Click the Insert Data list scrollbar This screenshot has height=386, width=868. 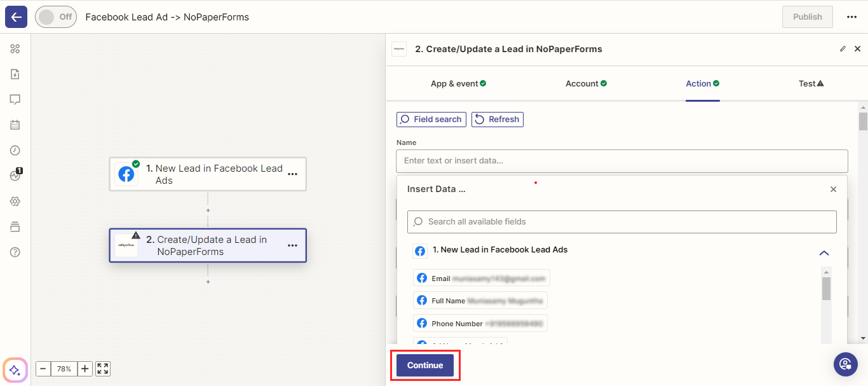(826, 288)
